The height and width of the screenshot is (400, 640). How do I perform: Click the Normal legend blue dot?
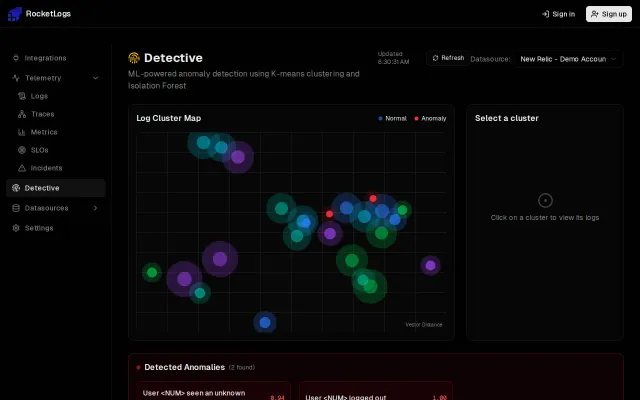(380, 118)
